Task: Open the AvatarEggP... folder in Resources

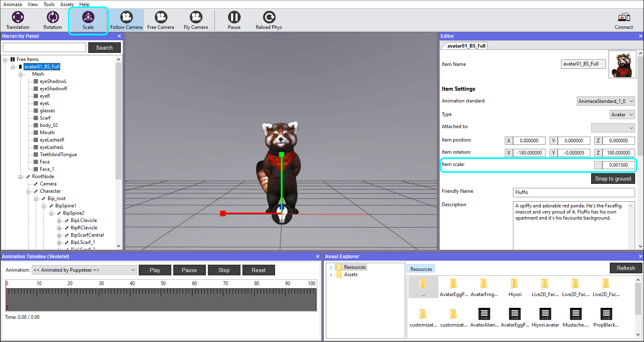Action: [x=454, y=287]
